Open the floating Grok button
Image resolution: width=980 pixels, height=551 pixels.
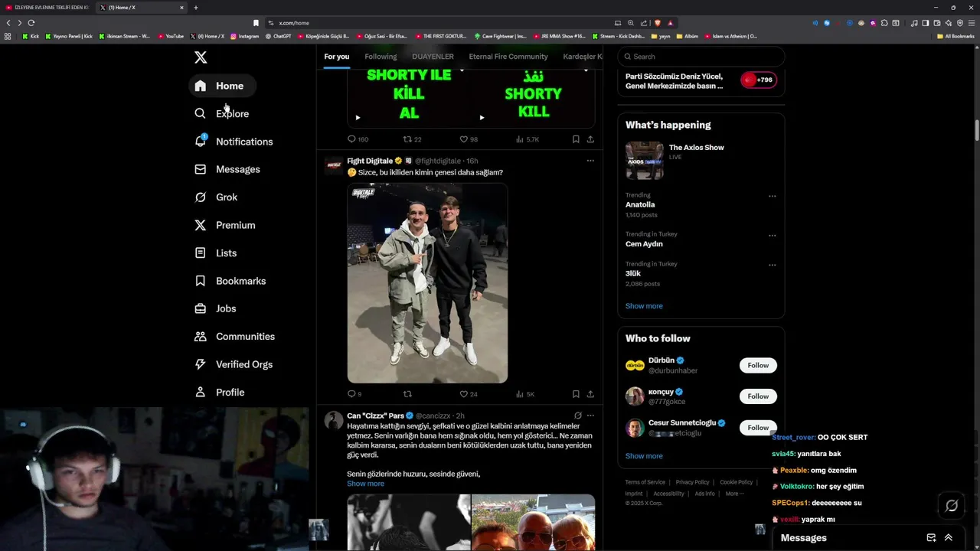click(952, 506)
